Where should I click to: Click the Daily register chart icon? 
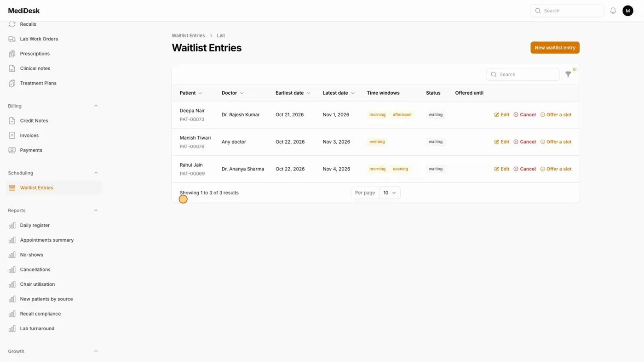pyautogui.click(x=12, y=226)
